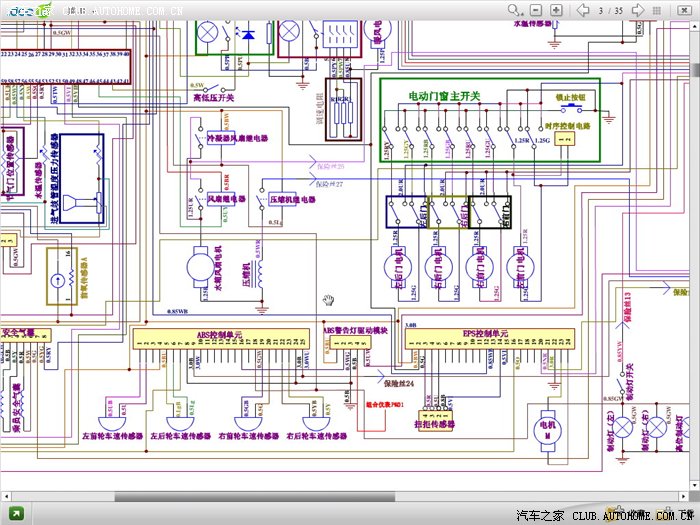Open the zoom magnifier tool

click(517, 10)
